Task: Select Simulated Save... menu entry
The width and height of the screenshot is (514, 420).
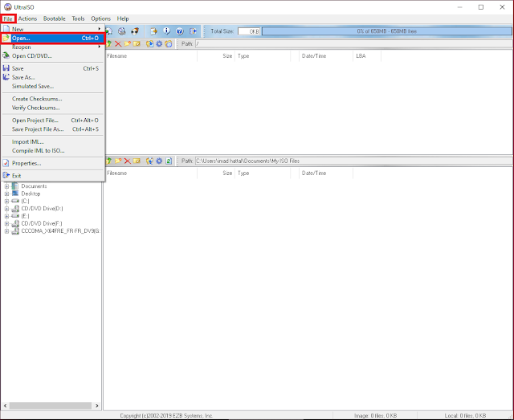Action: [52, 86]
